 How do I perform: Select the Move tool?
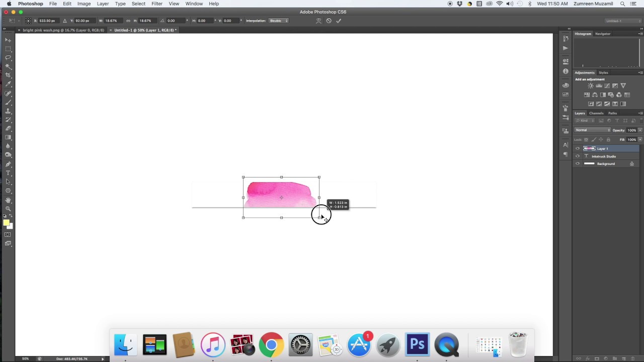point(8,40)
